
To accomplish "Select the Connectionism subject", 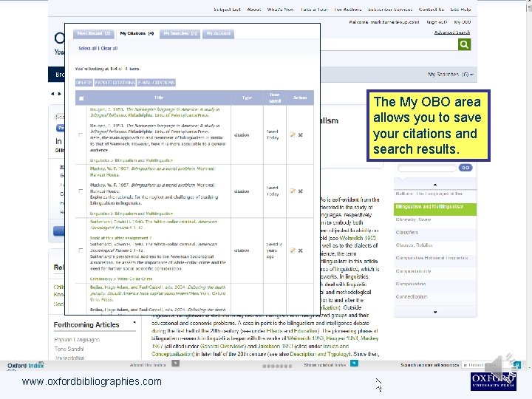I will [x=412, y=297].
